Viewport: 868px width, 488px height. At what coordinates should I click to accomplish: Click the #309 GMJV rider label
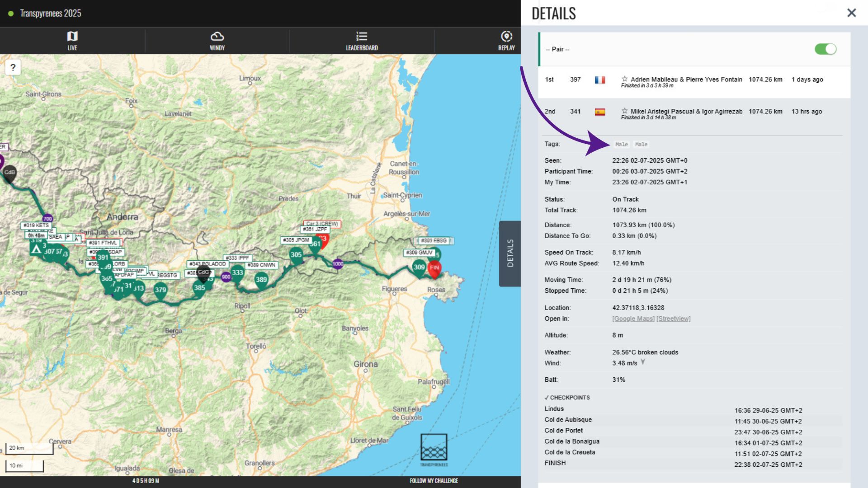(420, 253)
